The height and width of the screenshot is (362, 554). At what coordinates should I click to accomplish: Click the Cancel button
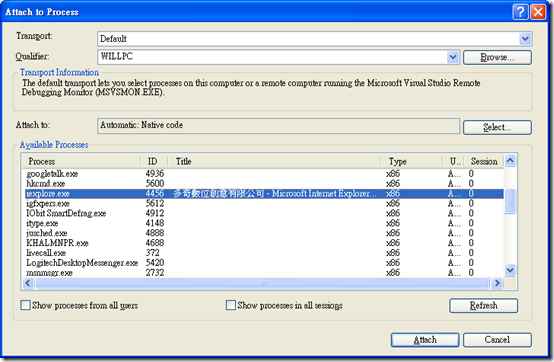tap(497, 340)
